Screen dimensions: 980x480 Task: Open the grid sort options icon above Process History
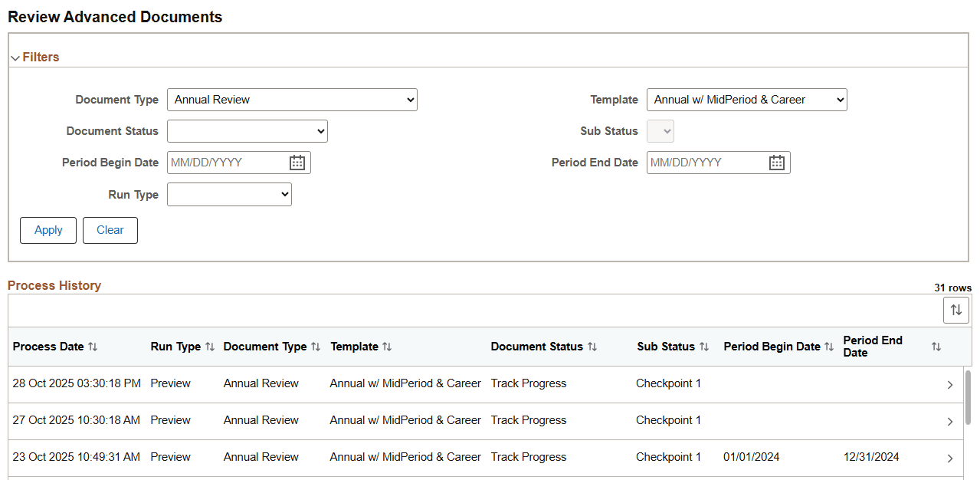pyautogui.click(x=955, y=310)
